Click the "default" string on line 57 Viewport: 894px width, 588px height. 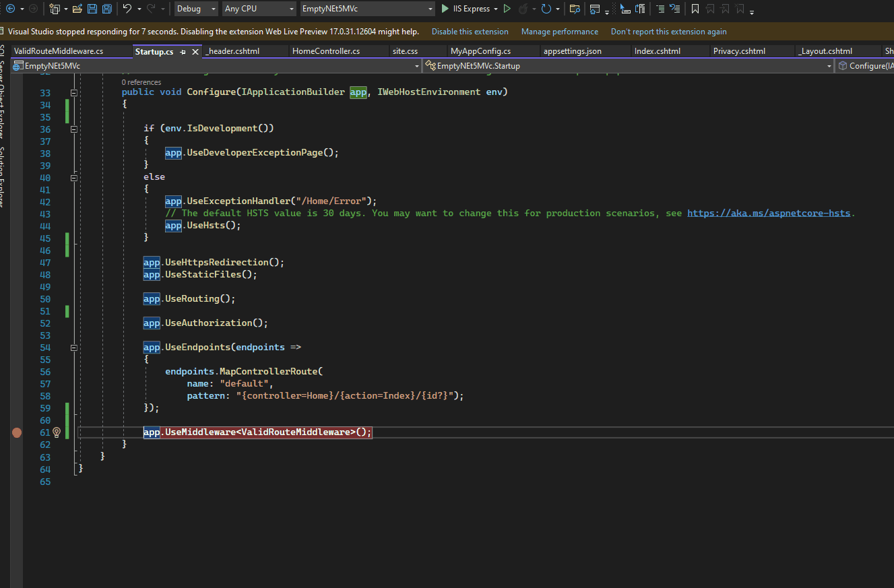244,384
